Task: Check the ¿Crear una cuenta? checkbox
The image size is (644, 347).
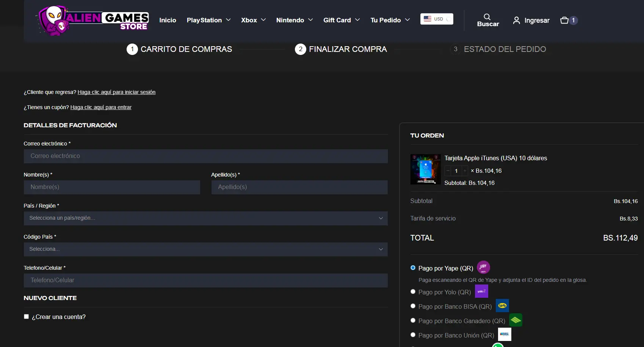Action: (x=26, y=317)
